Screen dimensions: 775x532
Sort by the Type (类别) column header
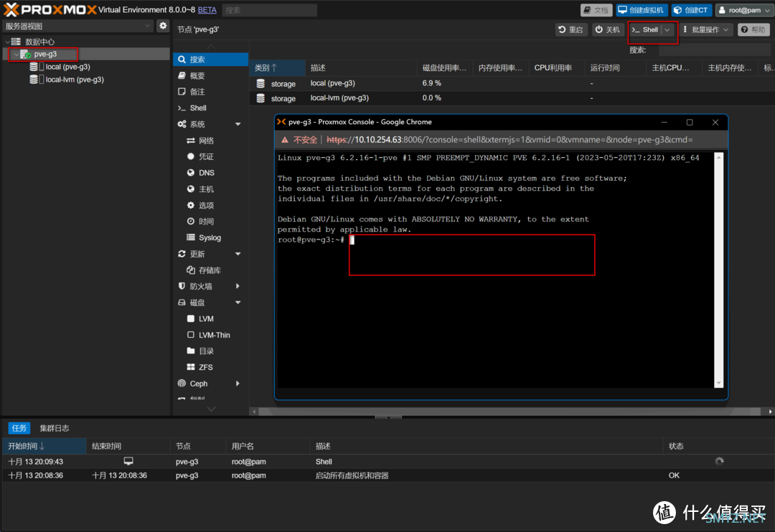pos(277,67)
